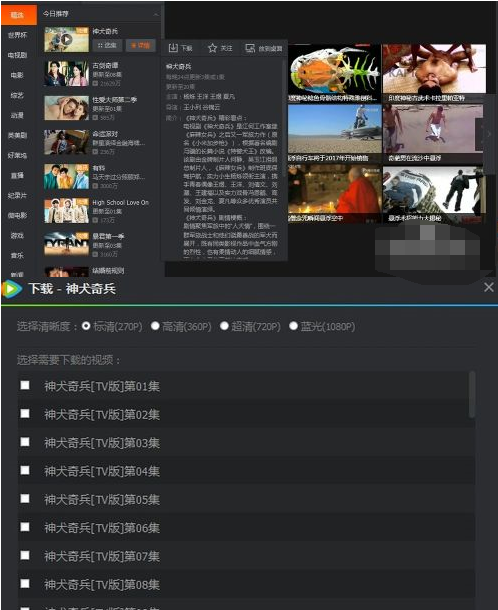
Task: Click the star 关注 follow icon
Action: [x=212, y=48]
